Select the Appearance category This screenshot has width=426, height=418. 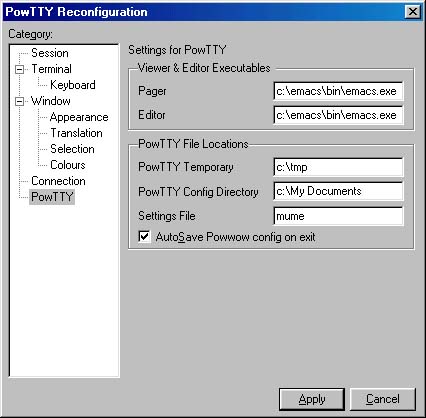[79, 117]
